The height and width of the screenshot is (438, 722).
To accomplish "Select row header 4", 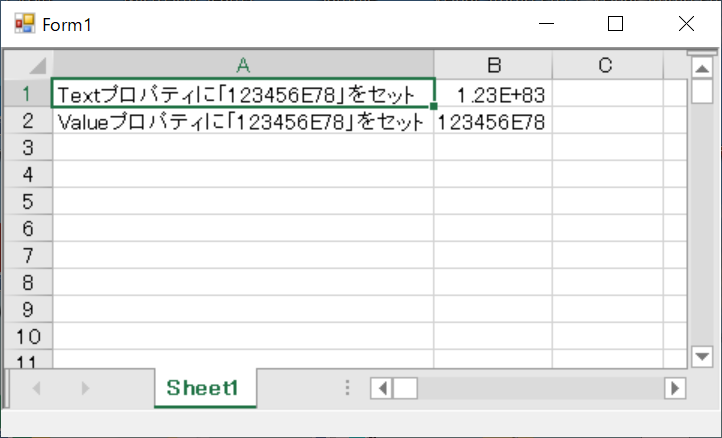I will point(28,175).
